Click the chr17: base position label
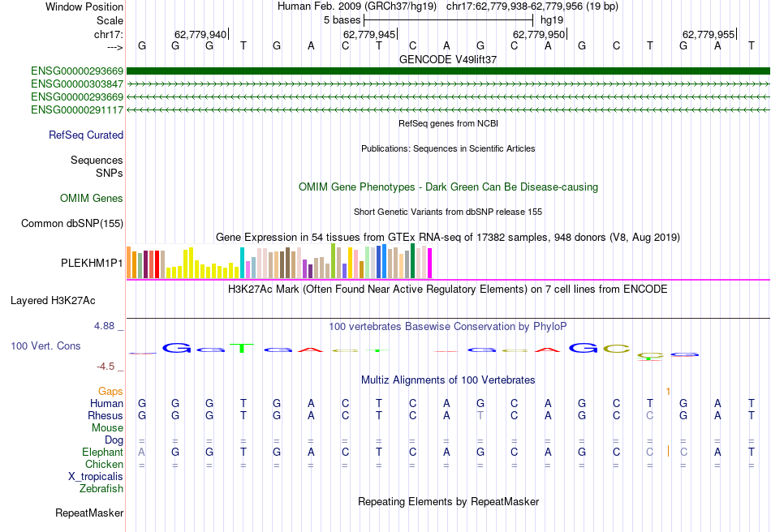Viewport: 771px width, 532px height. pos(108,34)
